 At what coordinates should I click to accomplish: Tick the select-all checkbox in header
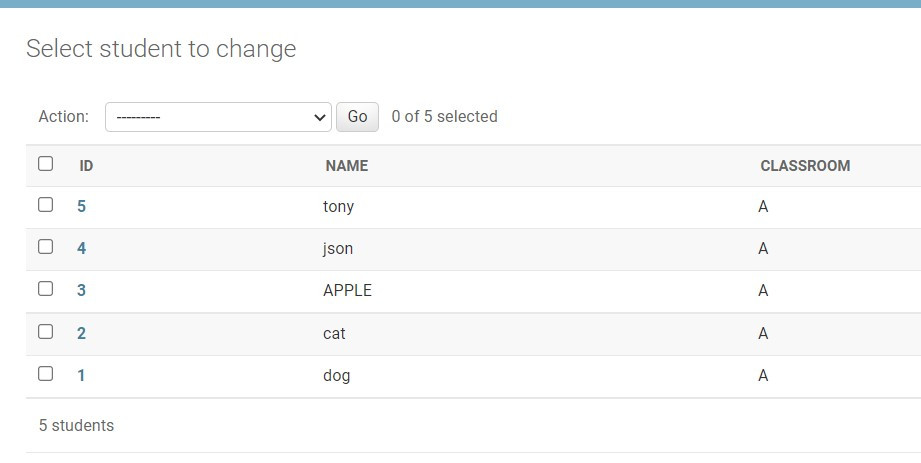(x=45, y=164)
